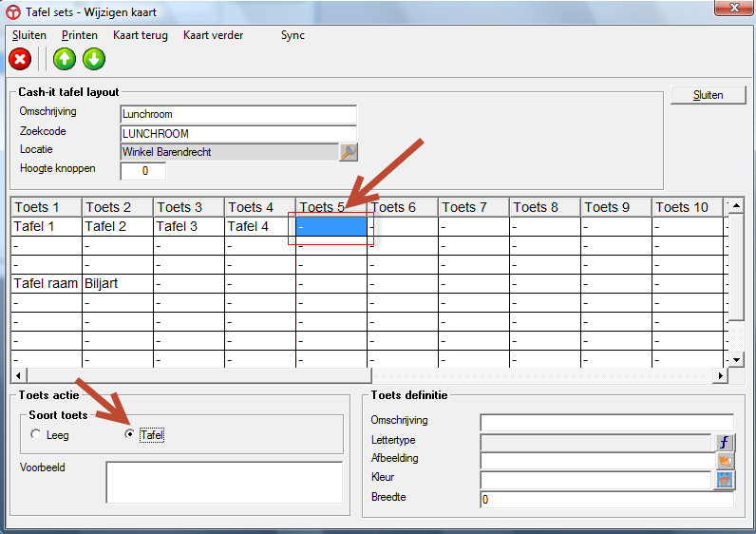Click the Breedte field
This screenshot has width=756, height=534.
(x=607, y=499)
